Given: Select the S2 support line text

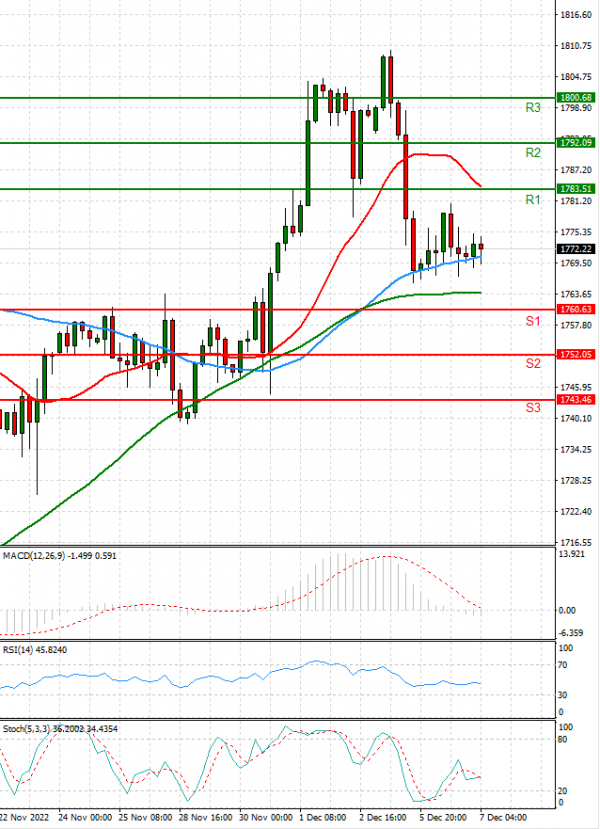Looking at the screenshot, I should click(x=533, y=364).
